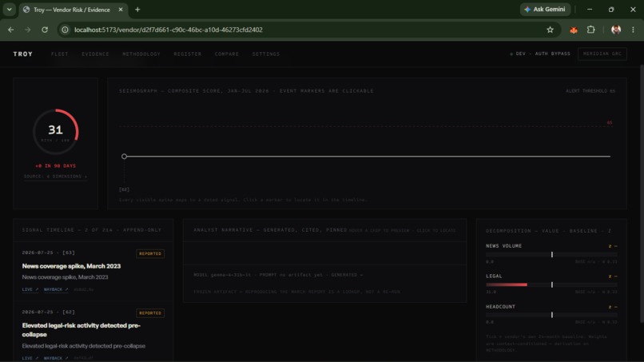This screenshot has height=362, width=644.
Task: Go back with the browser back arrow
Action: pyautogui.click(x=11, y=30)
